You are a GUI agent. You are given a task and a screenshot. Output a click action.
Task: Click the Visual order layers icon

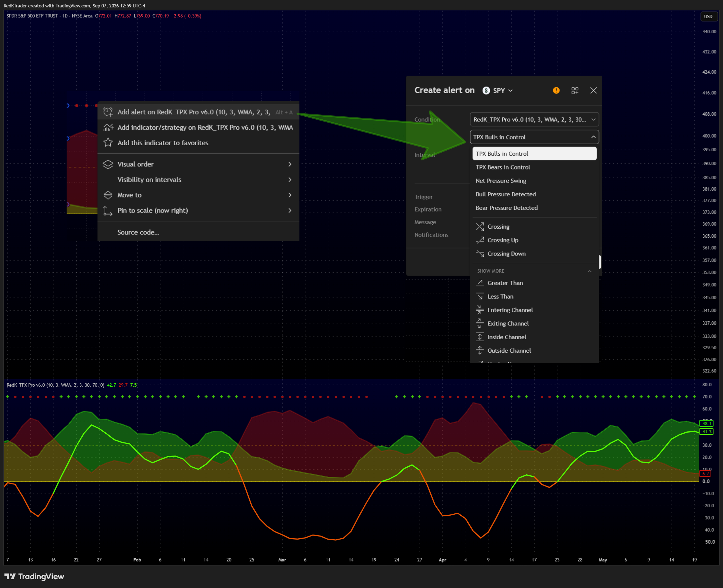(108, 164)
